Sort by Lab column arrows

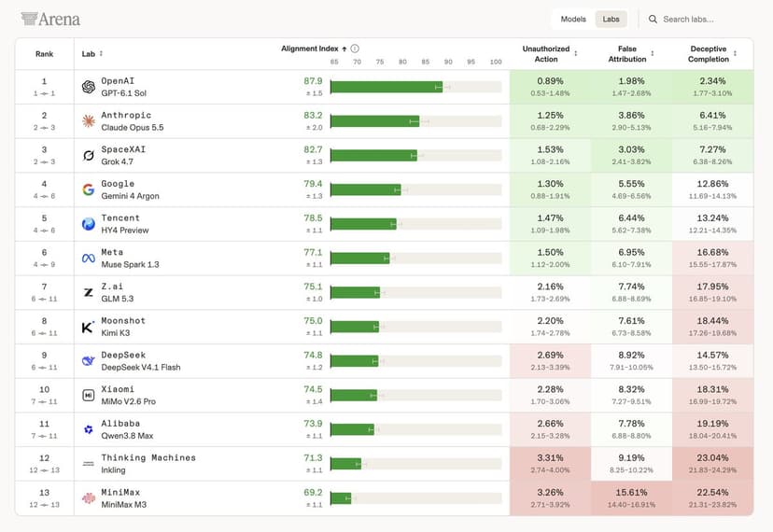pyautogui.click(x=101, y=53)
